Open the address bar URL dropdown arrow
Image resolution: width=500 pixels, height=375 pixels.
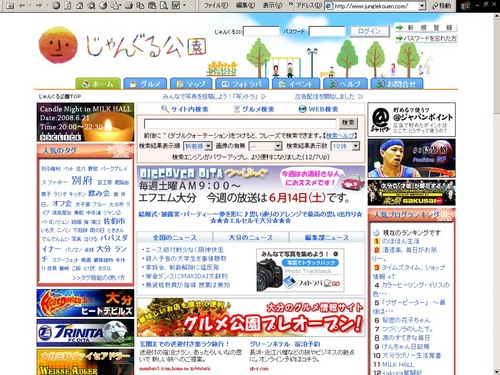422,6
